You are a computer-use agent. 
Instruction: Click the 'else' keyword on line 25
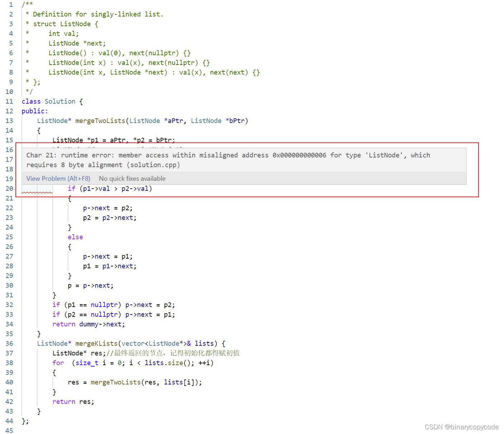[75, 237]
